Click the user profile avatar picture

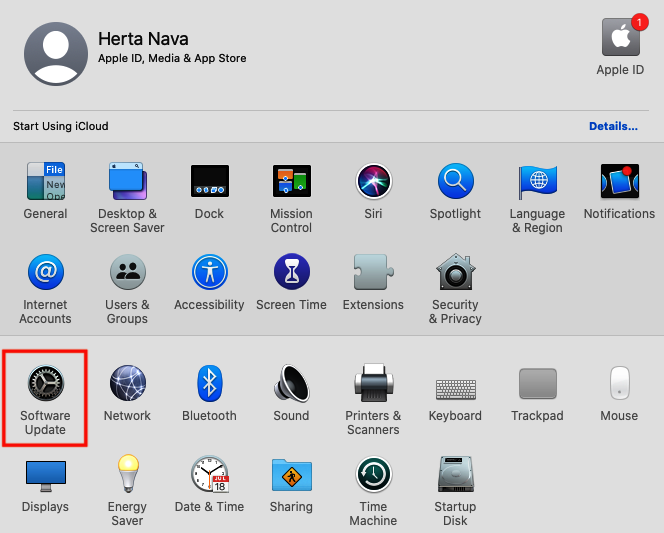pos(56,54)
